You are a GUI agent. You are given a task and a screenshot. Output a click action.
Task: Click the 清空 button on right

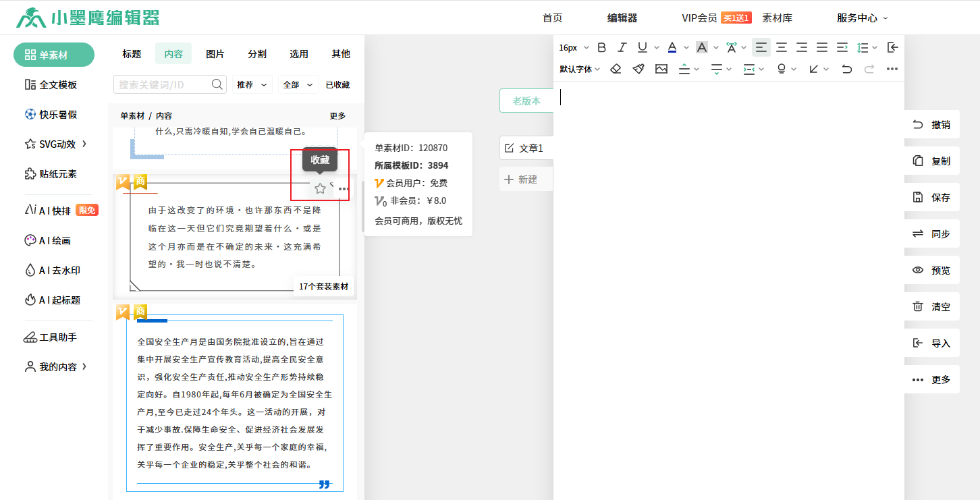click(931, 306)
